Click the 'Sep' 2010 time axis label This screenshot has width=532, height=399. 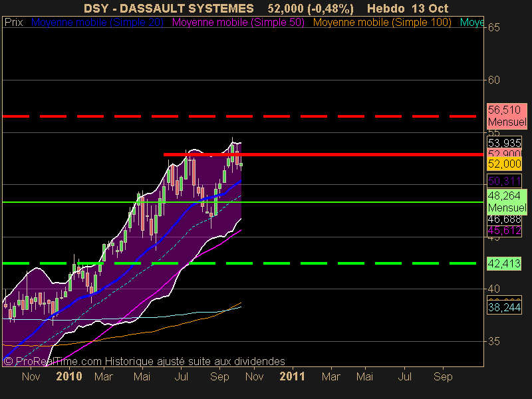click(x=219, y=377)
